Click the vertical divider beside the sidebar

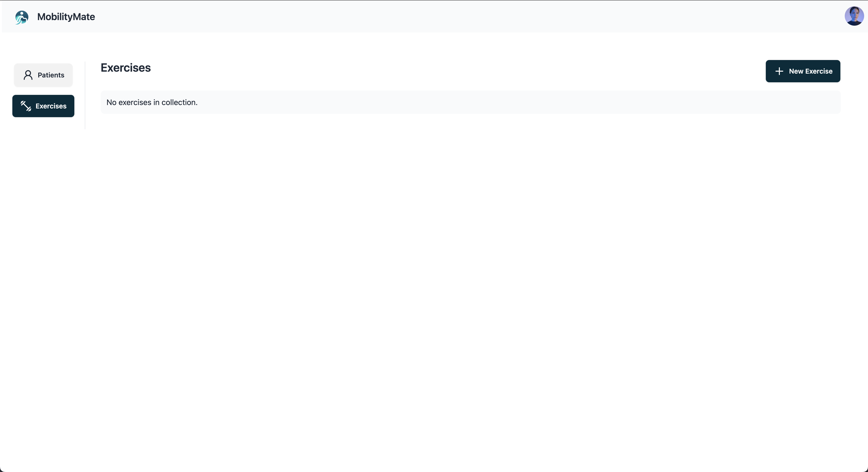(x=85, y=95)
